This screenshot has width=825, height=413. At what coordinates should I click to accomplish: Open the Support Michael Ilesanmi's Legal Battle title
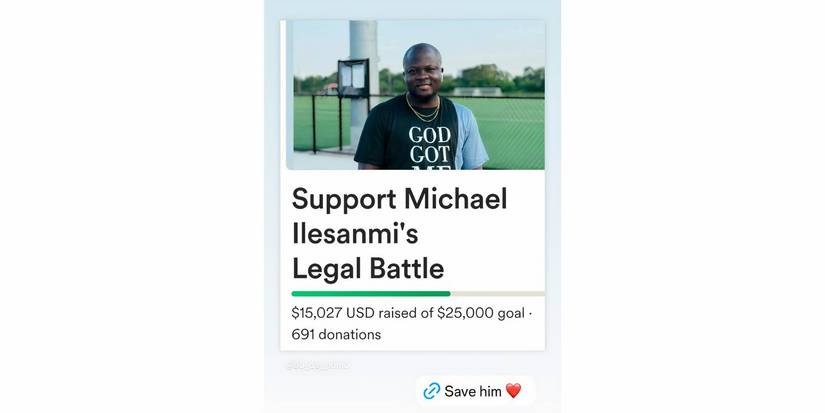click(399, 234)
